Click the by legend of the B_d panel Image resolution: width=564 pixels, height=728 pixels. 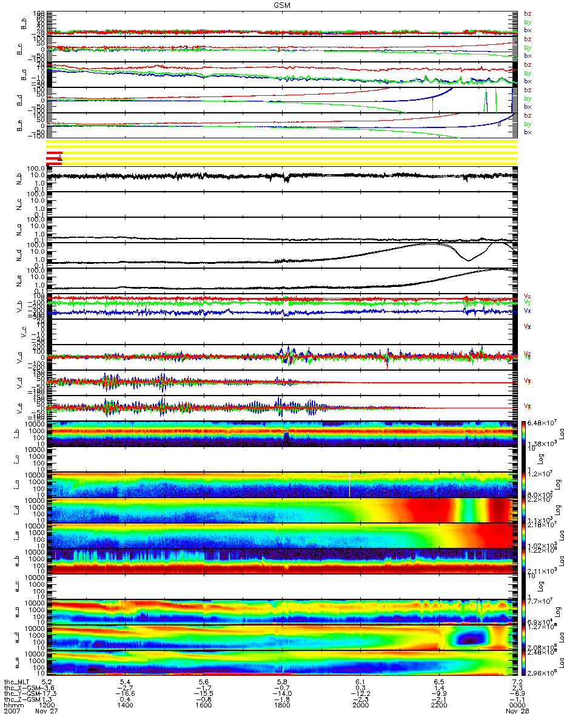[528, 98]
